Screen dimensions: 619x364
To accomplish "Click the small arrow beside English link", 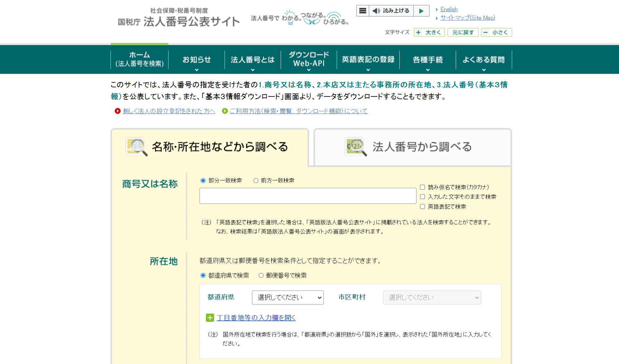I will pos(437,10).
